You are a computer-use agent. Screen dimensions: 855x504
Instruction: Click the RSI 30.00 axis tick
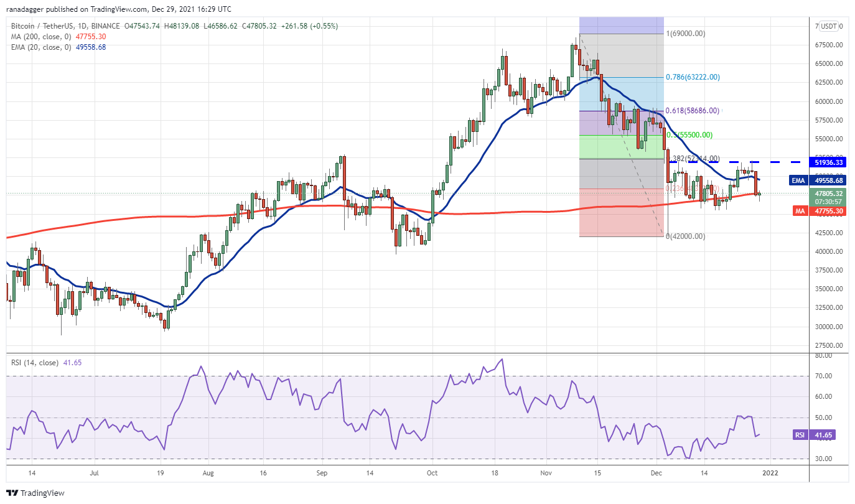click(x=822, y=459)
